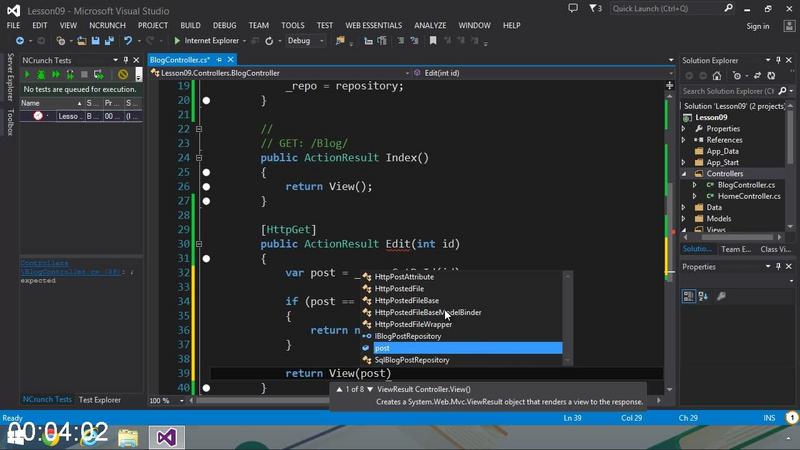Screen dimensions: 800x450
Task: Toggle auto-hide pin on Properties panel
Action: 778,266
